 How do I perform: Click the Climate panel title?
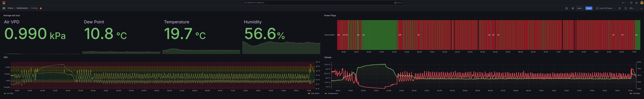tap(328, 57)
